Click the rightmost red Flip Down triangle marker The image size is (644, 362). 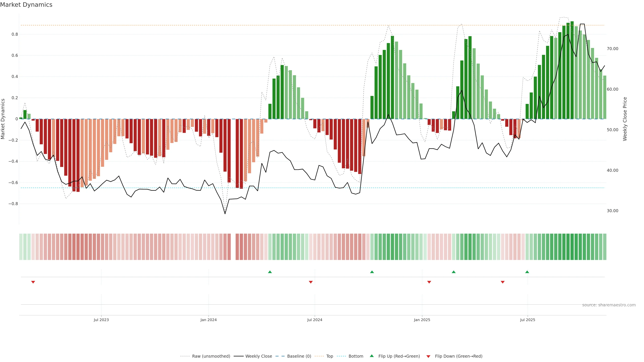coord(503,282)
